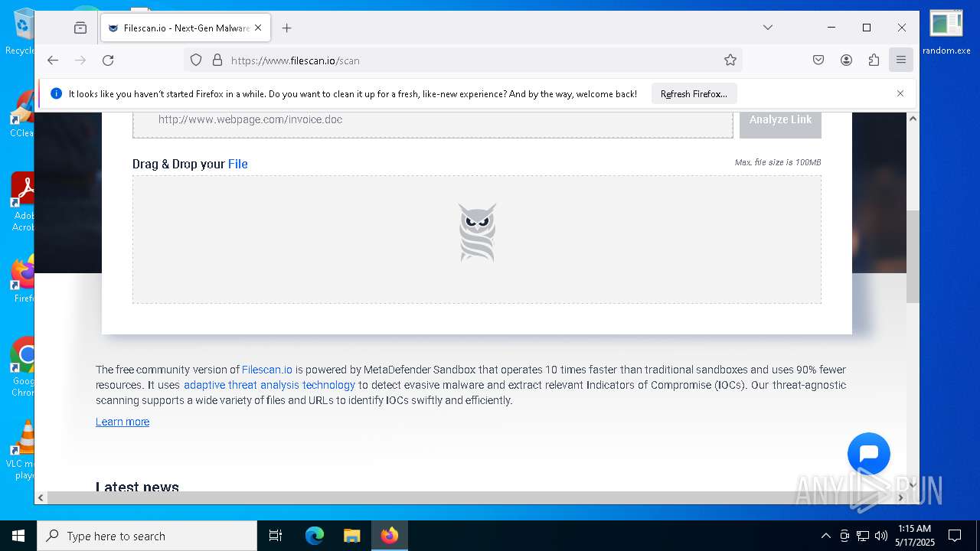Open the Learn more link
This screenshot has height=551, width=980.
[122, 422]
